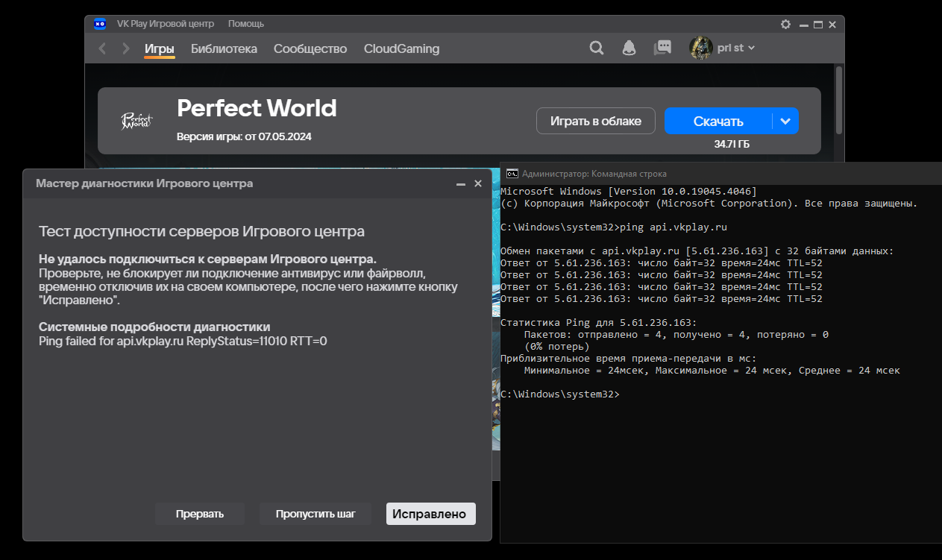Image resolution: width=942 pixels, height=560 pixels.
Task: Click the Играть в облаке button
Action: coord(595,121)
